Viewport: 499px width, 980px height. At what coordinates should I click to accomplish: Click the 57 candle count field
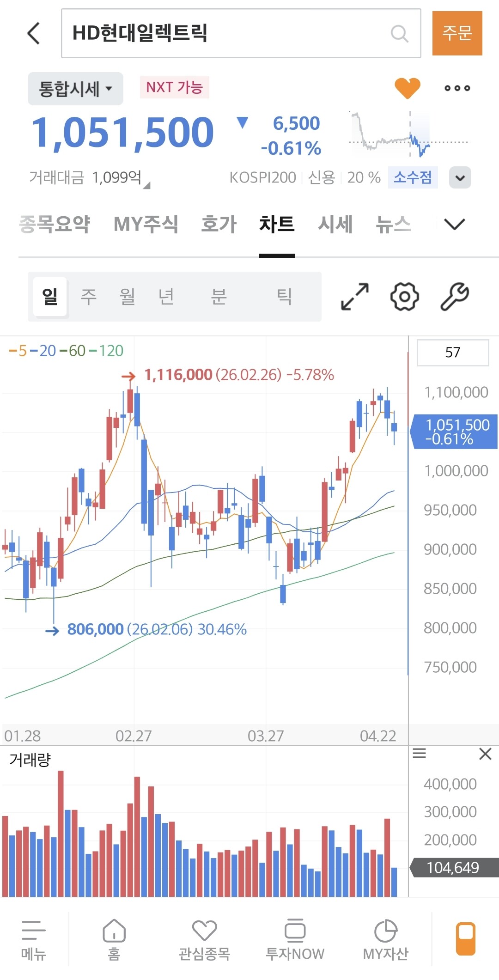tap(453, 353)
